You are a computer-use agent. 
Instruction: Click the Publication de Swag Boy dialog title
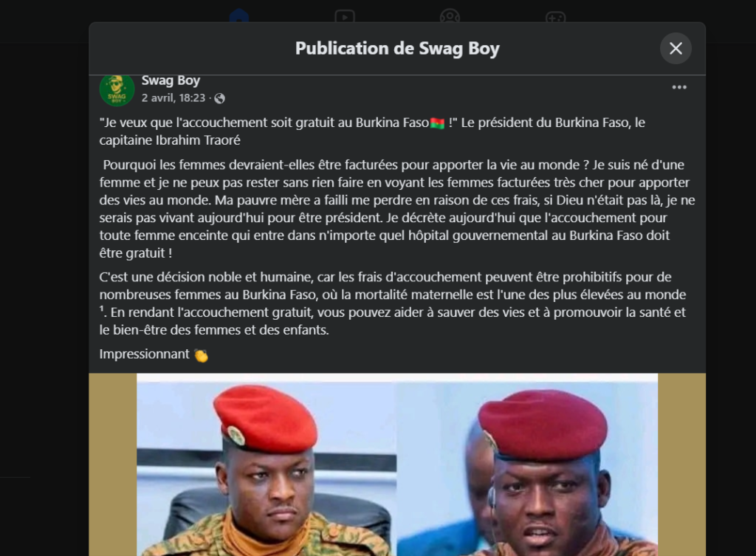coord(397,48)
